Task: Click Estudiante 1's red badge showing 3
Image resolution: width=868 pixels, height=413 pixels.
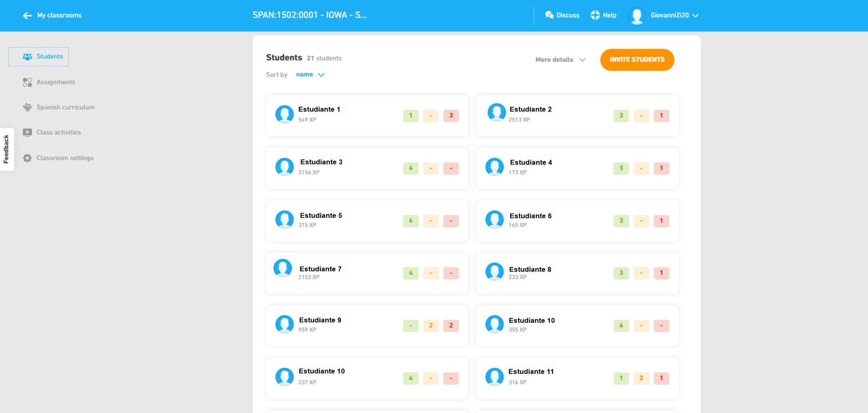Action: click(451, 116)
